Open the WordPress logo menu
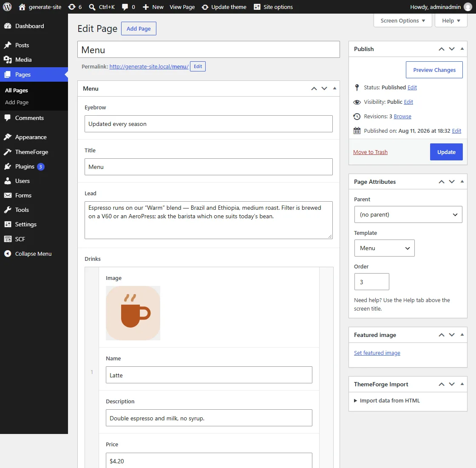Viewport: 476px width, 468px height. click(7, 7)
